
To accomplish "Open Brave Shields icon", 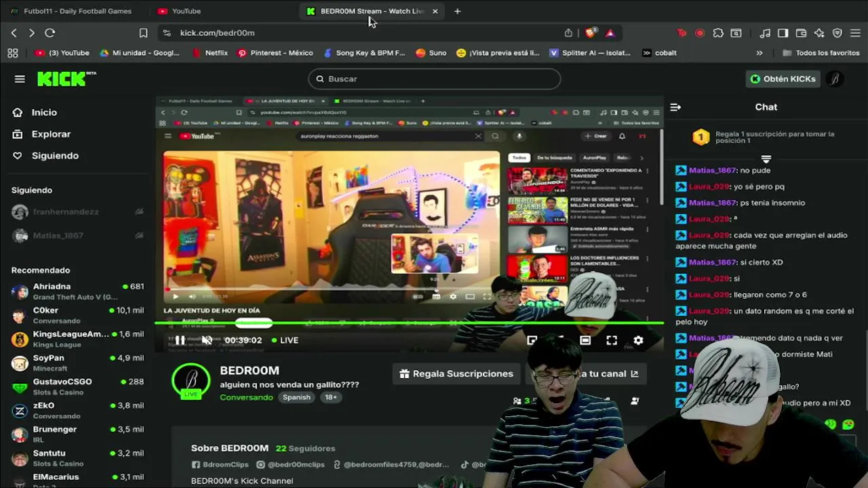I will click(x=590, y=33).
